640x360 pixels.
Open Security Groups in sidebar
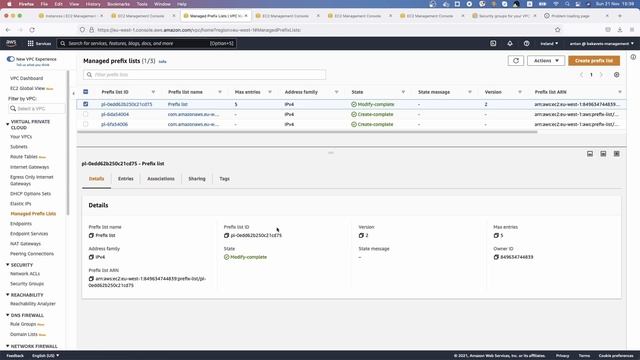tap(27, 284)
